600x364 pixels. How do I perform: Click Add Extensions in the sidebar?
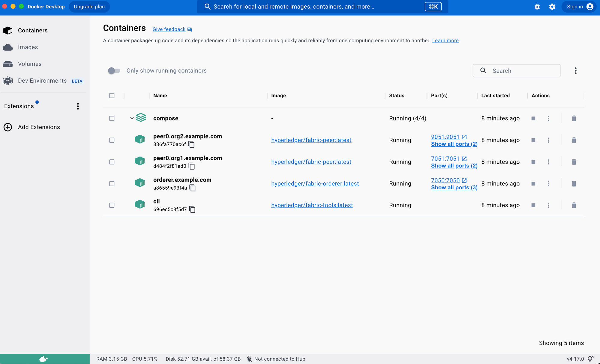[39, 127]
